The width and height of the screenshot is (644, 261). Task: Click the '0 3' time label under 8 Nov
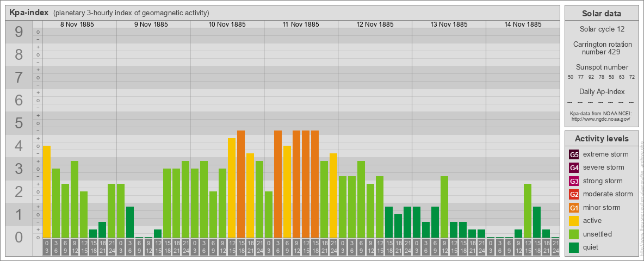click(47, 247)
